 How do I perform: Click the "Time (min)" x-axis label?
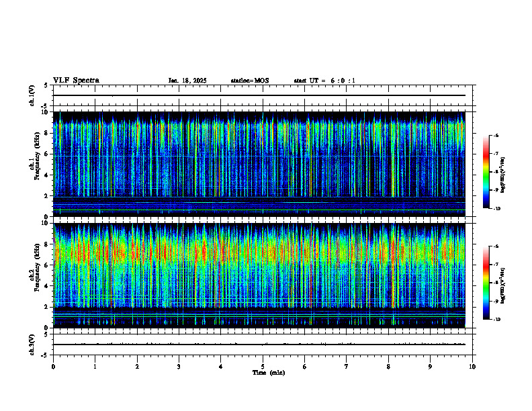tap(269, 373)
